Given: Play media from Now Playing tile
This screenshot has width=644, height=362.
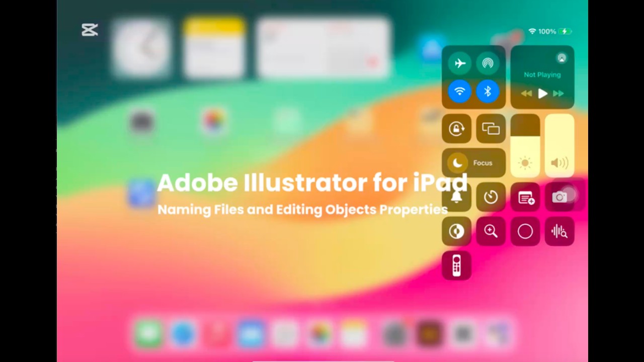Looking at the screenshot, I should pos(542,94).
